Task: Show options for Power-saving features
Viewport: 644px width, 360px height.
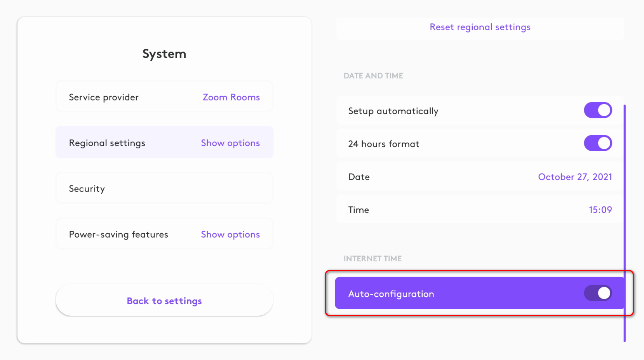Action: 230,235
